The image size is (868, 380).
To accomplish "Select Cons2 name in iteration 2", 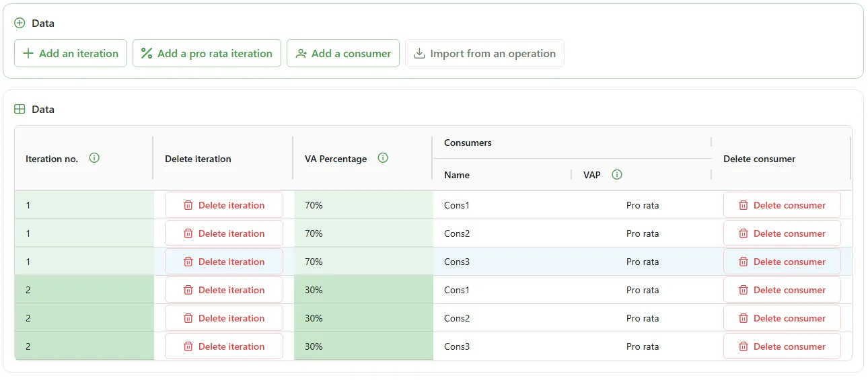I will tap(457, 318).
